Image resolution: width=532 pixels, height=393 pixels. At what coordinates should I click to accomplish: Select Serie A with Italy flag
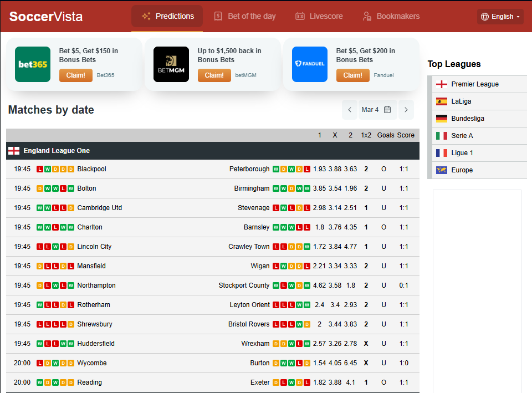tap(462, 136)
